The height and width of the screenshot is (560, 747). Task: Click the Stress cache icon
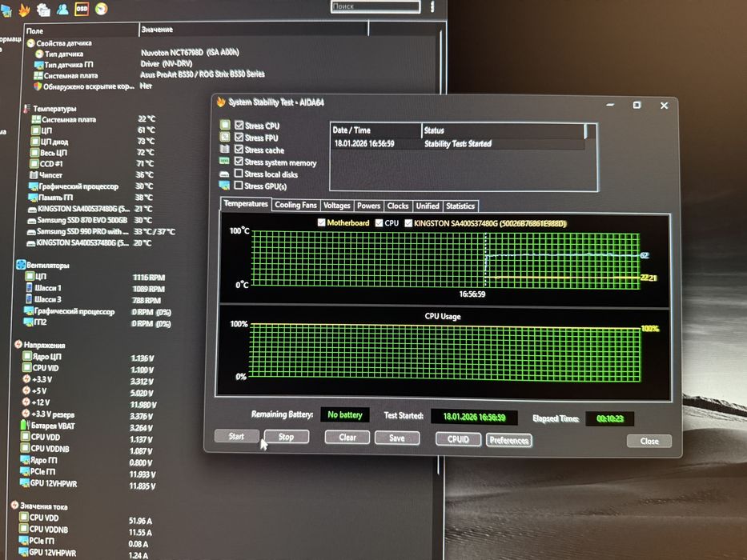coord(224,149)
